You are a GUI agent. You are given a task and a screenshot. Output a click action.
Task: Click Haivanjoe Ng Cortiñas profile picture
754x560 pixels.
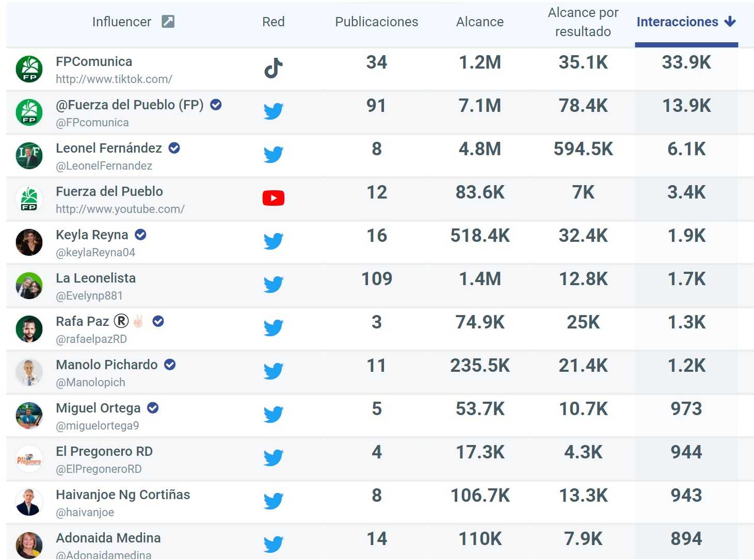[x=29, y=502]
